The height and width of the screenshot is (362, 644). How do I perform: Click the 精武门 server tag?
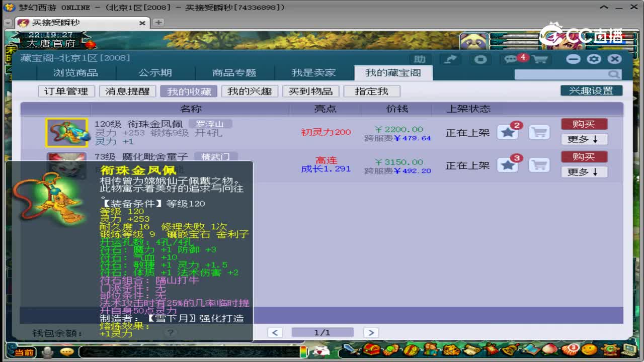click(x=215, y=156)
